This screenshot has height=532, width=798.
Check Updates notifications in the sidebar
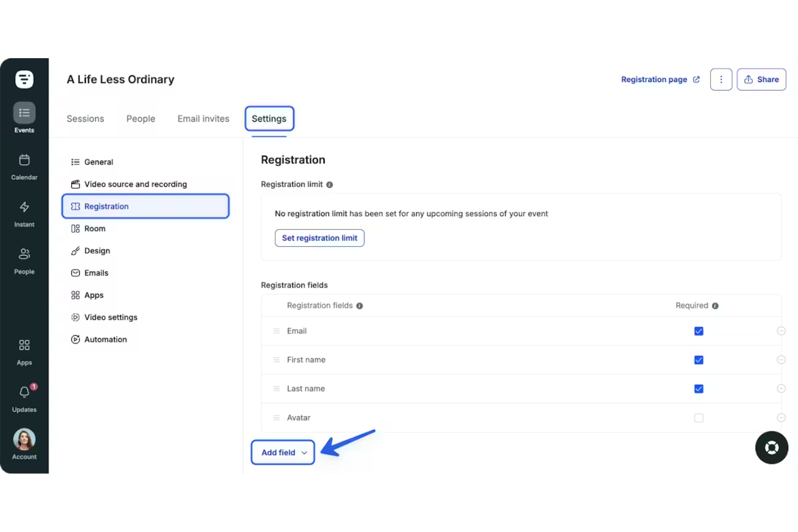click(x=24, y=393)
